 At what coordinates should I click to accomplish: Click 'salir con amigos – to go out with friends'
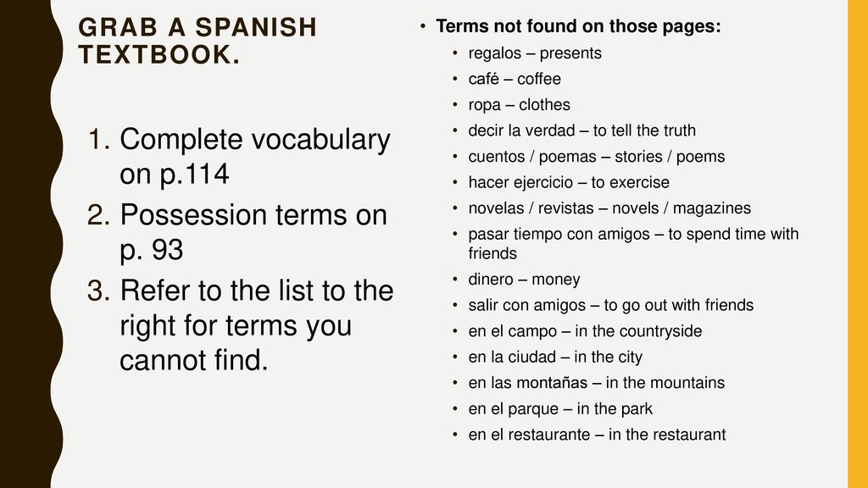coord(610,305)
